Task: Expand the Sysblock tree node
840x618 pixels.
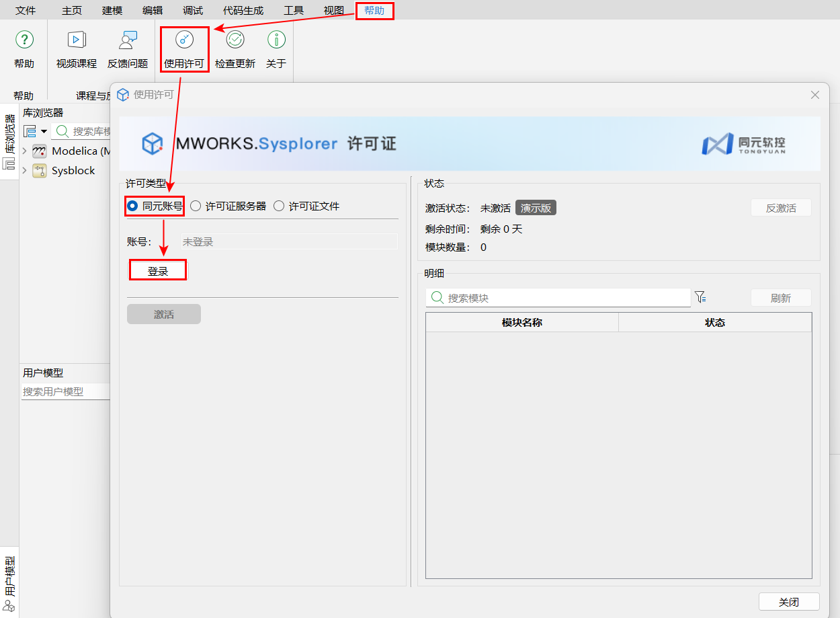Action: click(x=25, y=171)
